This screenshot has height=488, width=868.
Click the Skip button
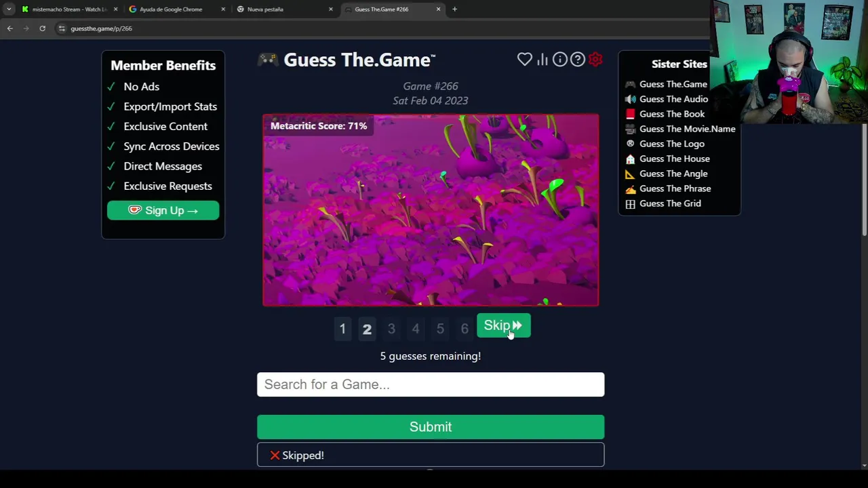(503, 325)
